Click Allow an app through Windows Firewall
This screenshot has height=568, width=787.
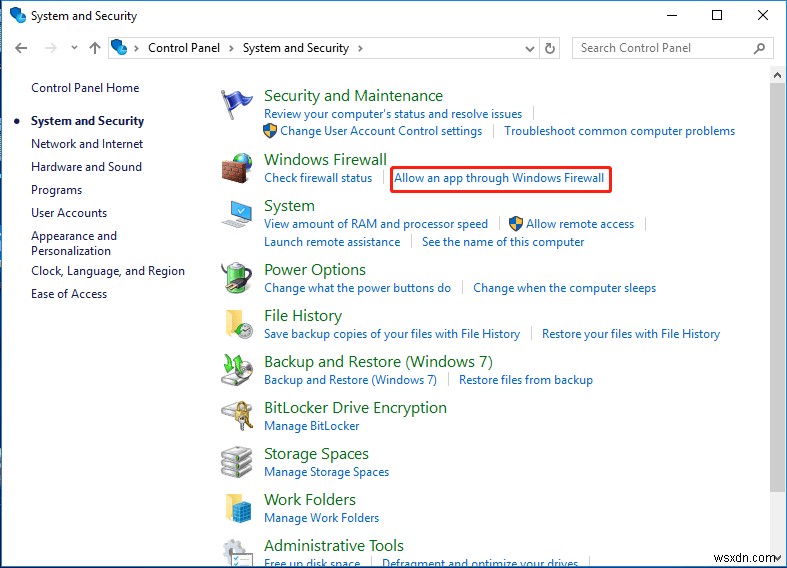(499, 178)
